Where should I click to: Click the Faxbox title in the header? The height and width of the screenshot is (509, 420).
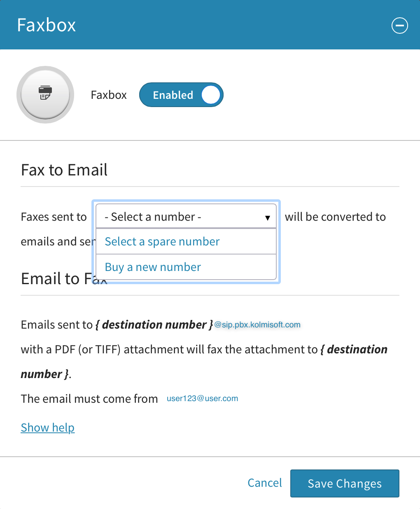[47, 25]
